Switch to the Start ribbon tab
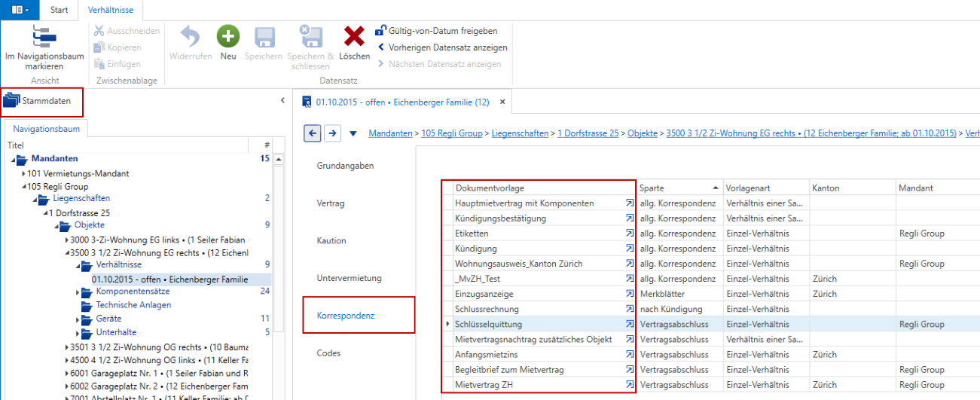This screenshot has width=980, height=400. [x=59, y=11]
